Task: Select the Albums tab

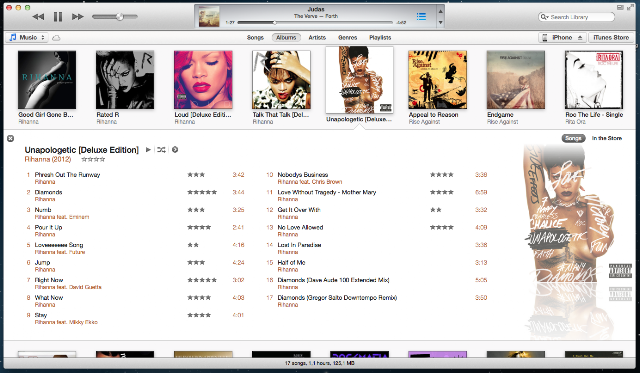Action: [x=286, y=38]
